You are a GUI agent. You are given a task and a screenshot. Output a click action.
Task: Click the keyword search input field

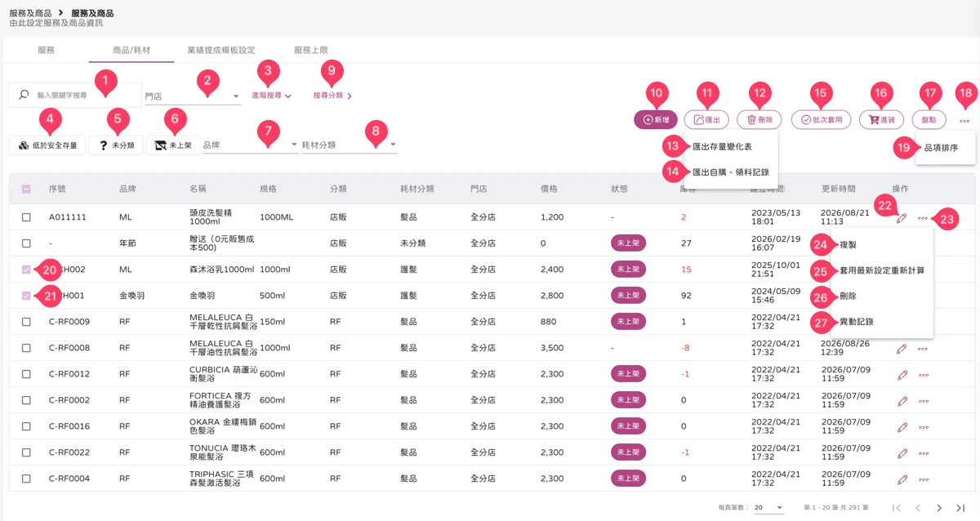(75, 95)
